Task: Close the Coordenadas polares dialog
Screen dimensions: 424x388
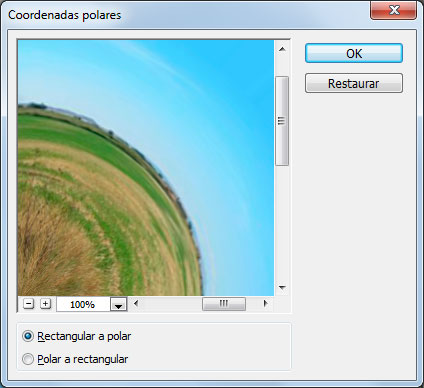Action: tap(394, 10)
